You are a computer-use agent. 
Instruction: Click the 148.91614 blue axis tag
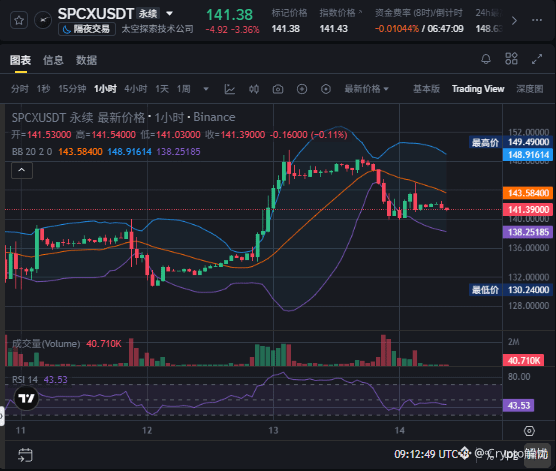[x=528, y=155]
